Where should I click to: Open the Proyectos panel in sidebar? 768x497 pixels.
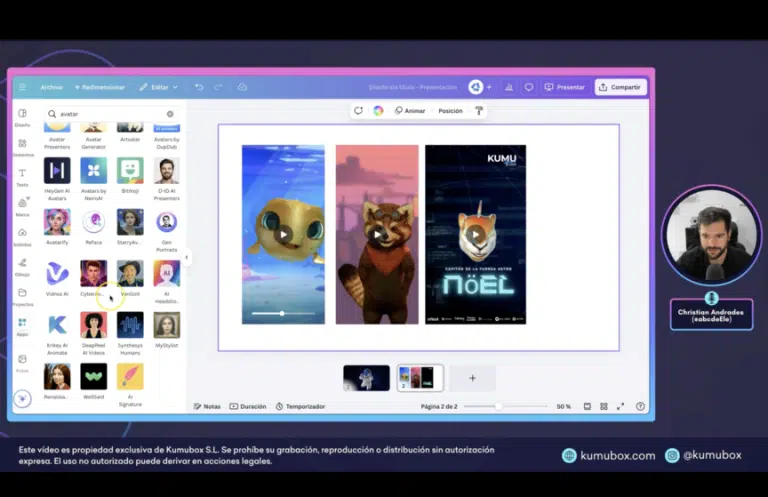click(x=23, y=297)
